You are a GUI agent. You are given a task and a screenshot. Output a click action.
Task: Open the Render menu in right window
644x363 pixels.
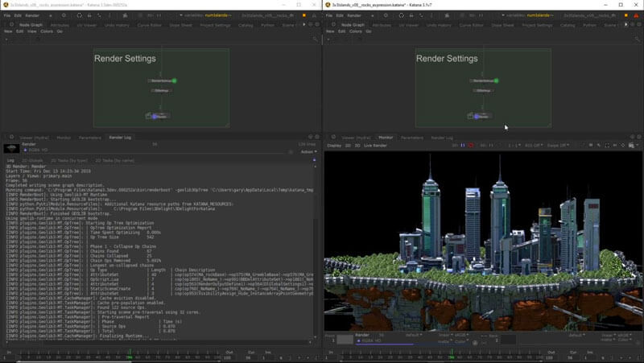click(x=353, y=15)
